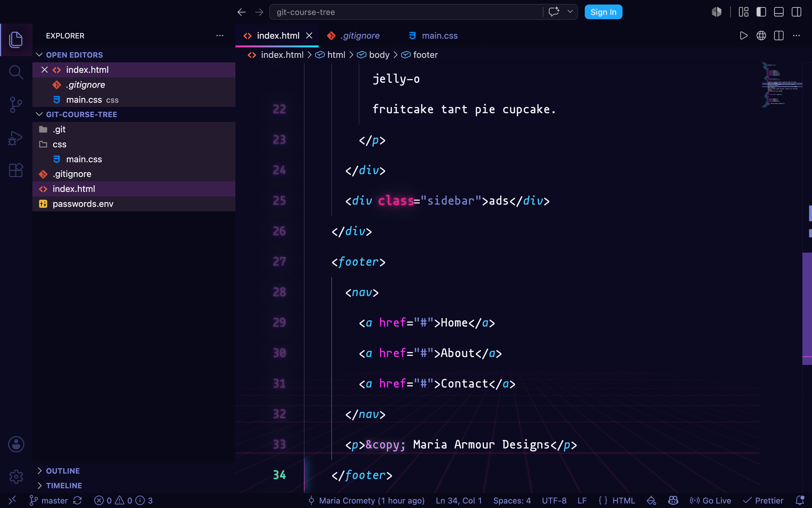Start the server with Go Live
Image resolution: width=812 pixels, height=508 pixels.
coord(710,501)
